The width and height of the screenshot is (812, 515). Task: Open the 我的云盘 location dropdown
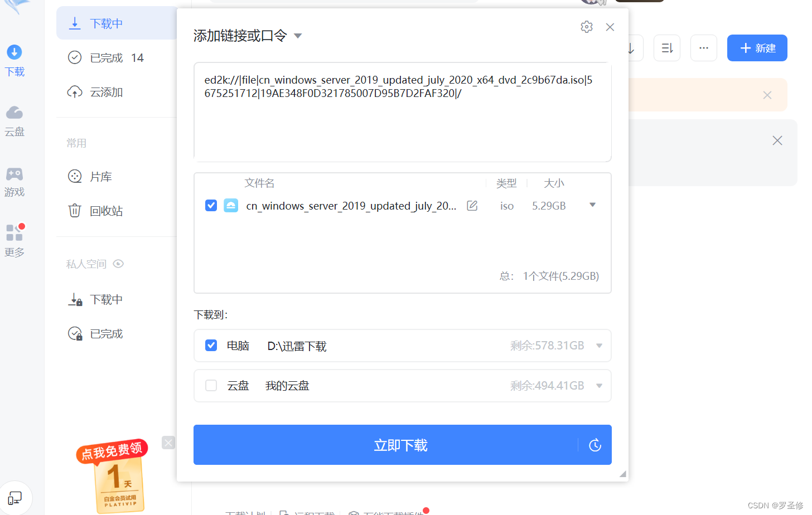pyautogui.click(x=599, y=386)
